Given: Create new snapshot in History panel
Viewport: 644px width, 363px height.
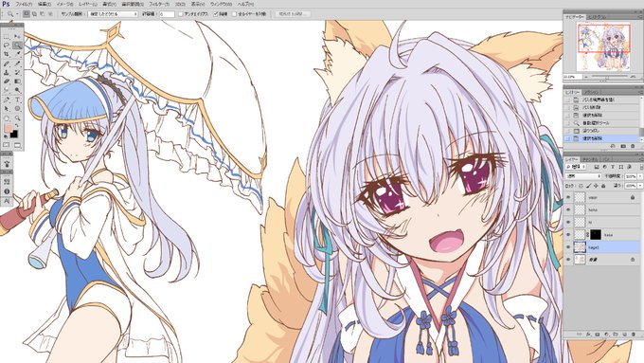Looking at the screenshot, I should (623, 146).
